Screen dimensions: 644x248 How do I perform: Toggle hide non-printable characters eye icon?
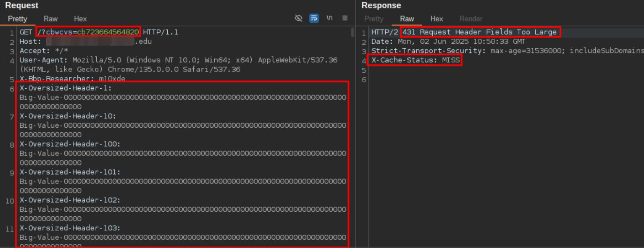pyautogui.click(x=298, y=18)
